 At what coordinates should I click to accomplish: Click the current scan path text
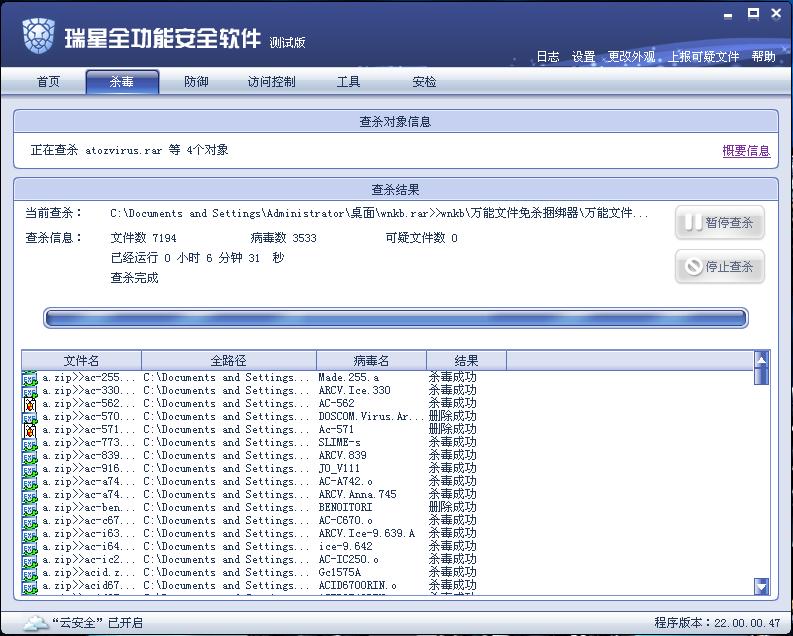[x=379, y=213]
